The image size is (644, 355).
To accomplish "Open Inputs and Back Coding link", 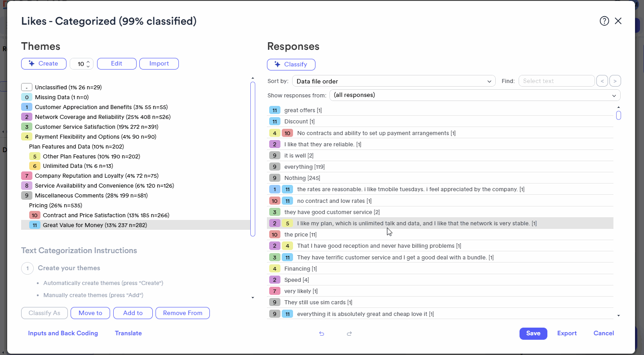I will [63, 333].
